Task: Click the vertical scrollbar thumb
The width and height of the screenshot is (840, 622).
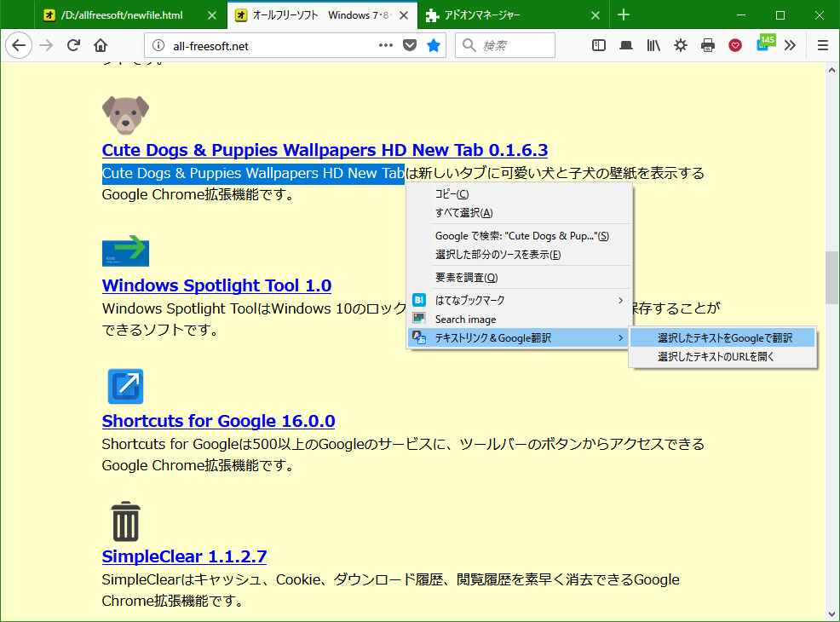Action: point(831,278)
